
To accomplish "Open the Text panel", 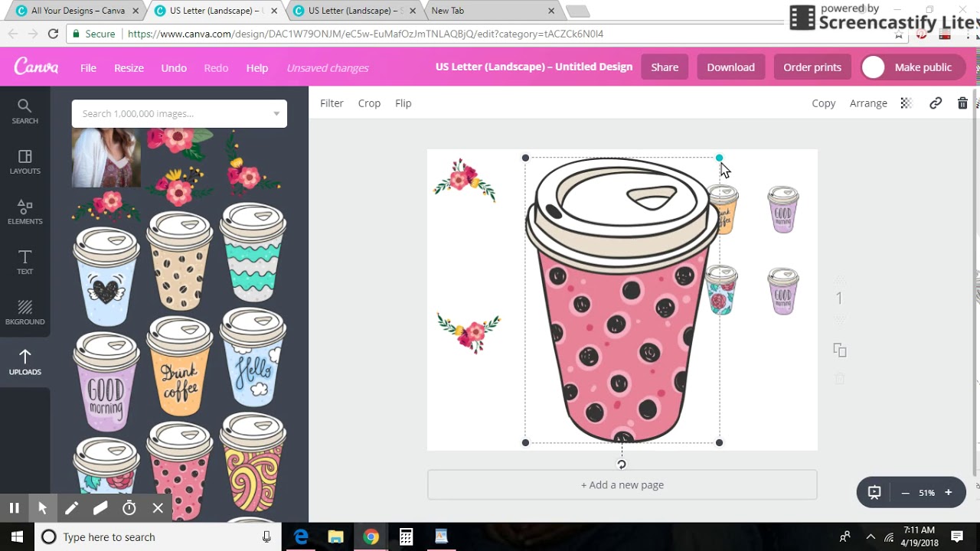I will pyautogui.click(x=24, y=262).
